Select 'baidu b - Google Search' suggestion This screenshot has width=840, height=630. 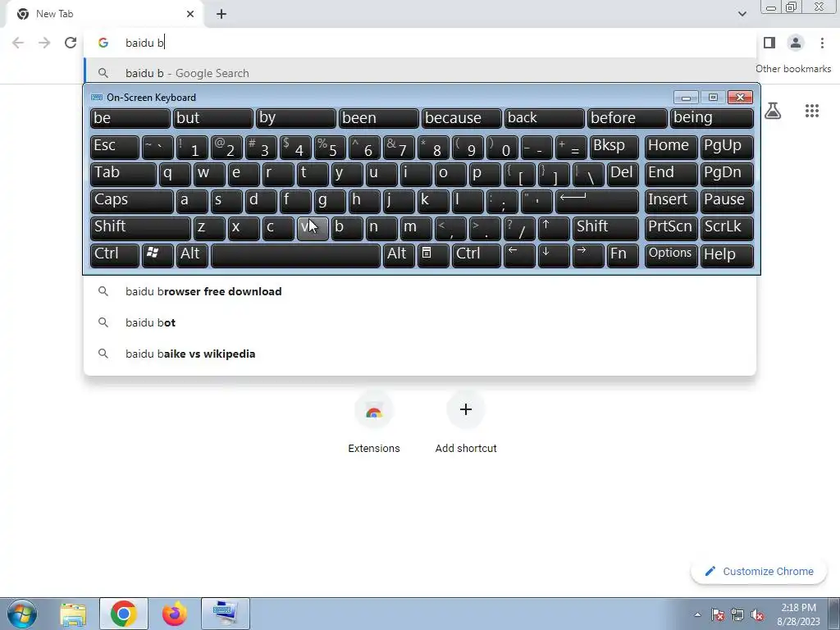click(420, 73)
